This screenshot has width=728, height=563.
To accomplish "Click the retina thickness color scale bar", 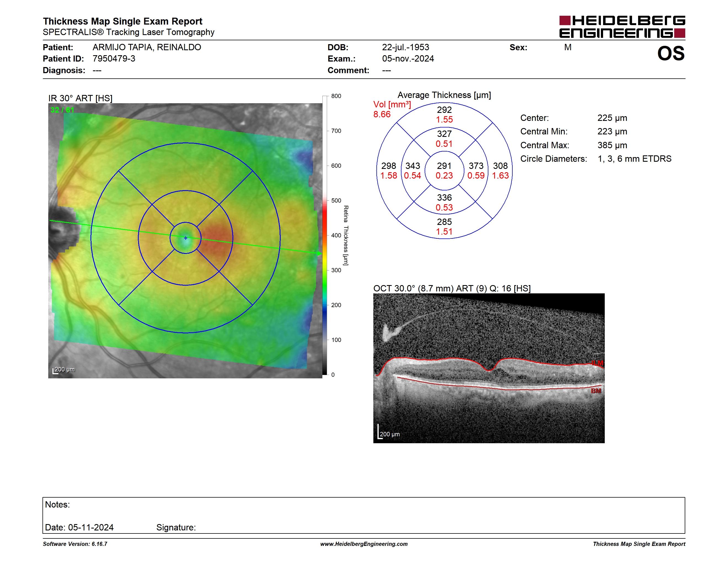I will (x=325, y=235).
